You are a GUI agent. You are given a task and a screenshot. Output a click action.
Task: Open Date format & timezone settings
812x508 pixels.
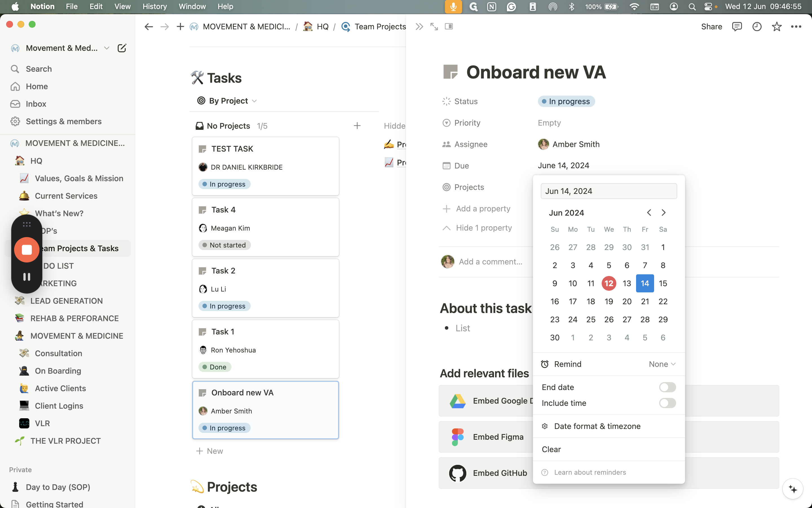tap(609, 426)
